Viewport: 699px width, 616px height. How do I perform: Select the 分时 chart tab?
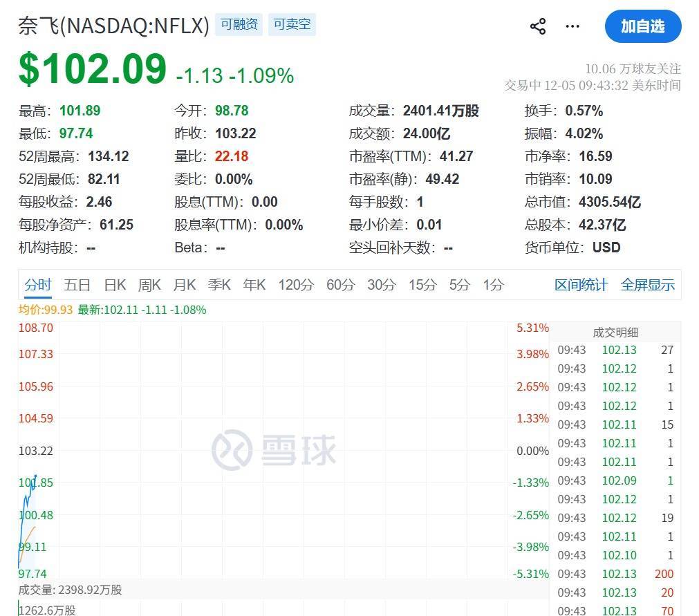(38, 285)
